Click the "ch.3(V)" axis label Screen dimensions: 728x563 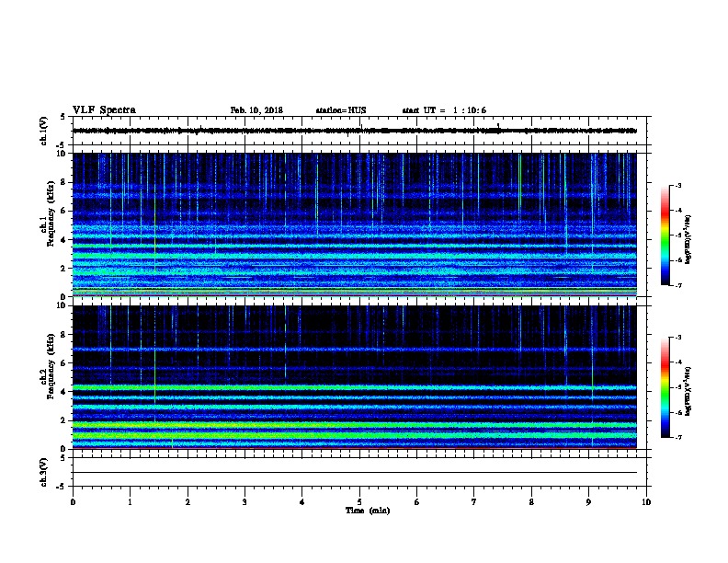click(x=44, y=472)
